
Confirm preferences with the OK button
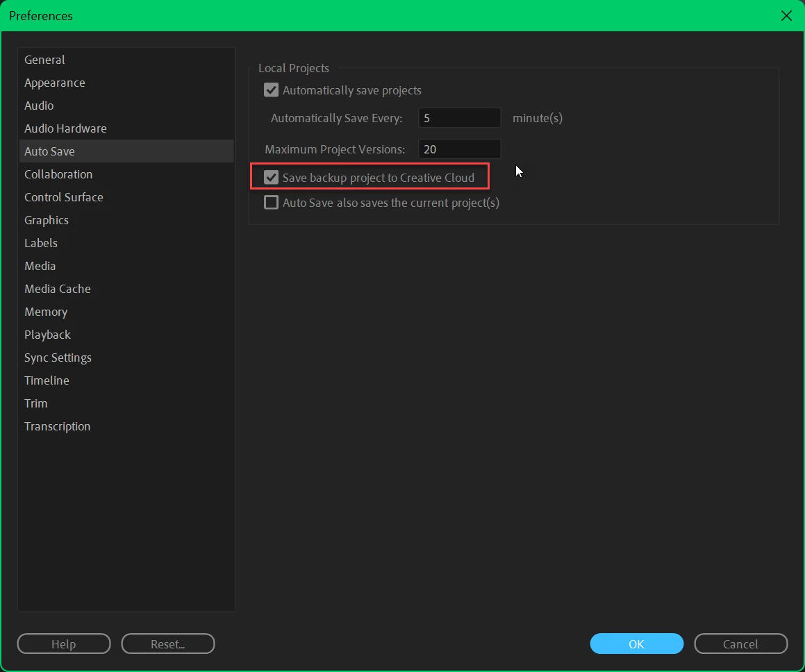pyautogui.click(x=637, y=644)
